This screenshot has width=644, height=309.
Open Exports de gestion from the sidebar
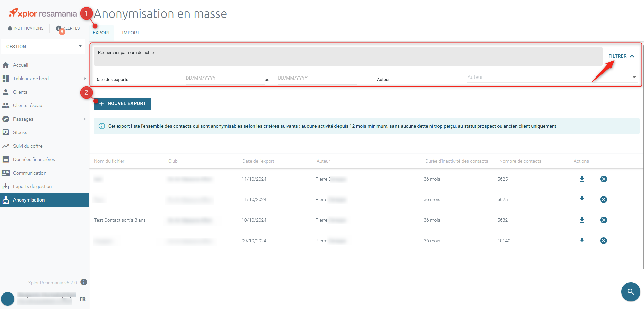[6, 186]
